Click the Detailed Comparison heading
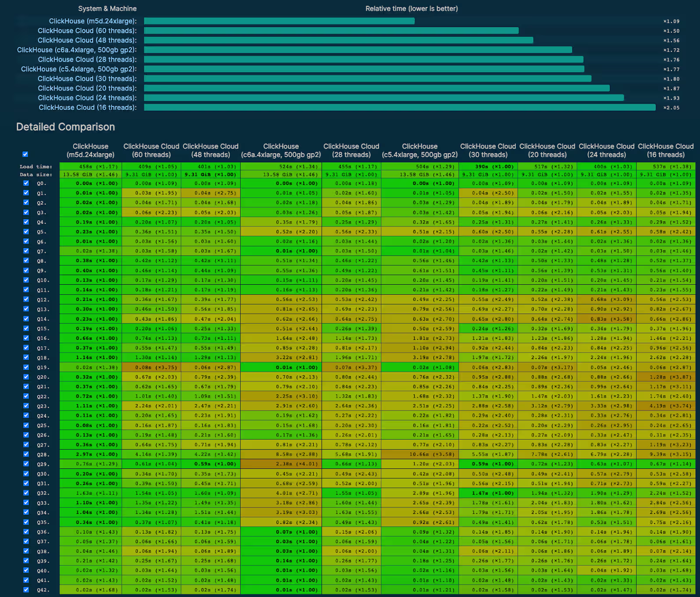 click(65, 127)
